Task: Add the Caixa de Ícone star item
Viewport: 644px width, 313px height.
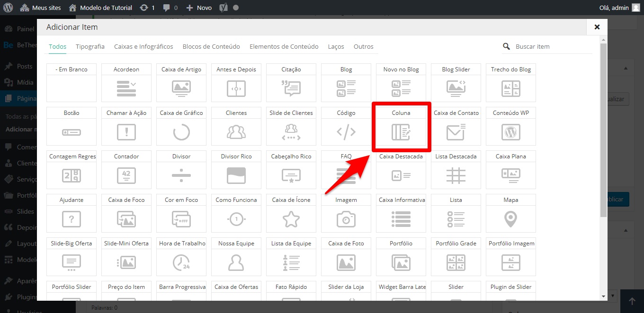Action: (x=291, y=219)
